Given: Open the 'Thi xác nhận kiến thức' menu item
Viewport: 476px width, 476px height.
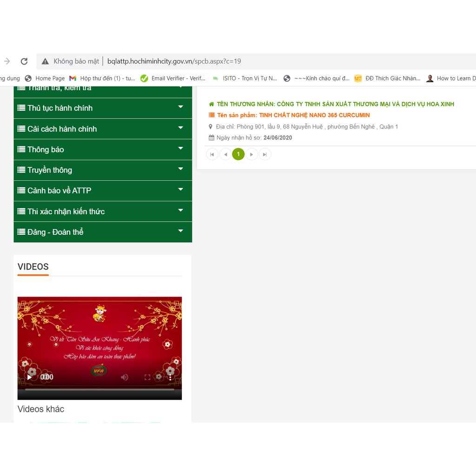Looking at the screenshot, I should coord(66,211).
